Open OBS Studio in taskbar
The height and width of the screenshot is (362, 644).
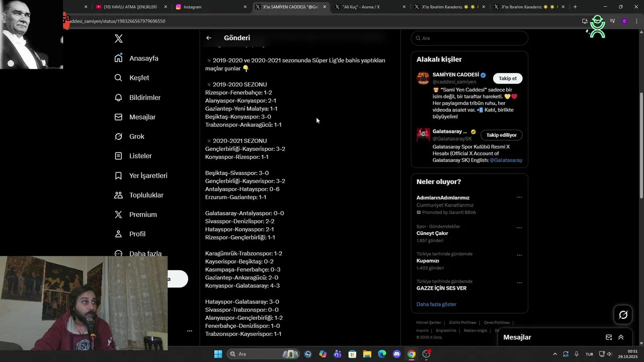[427, 354]
